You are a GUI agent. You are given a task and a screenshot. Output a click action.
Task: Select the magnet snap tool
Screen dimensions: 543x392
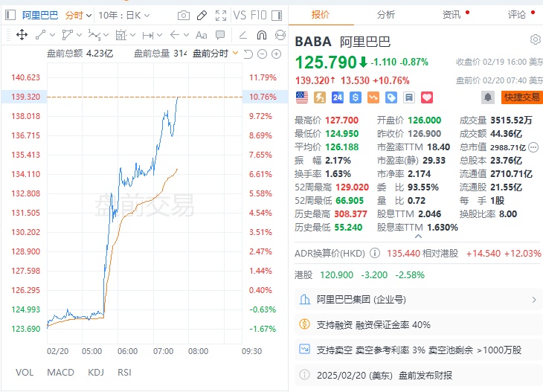(x=261, y=34)
